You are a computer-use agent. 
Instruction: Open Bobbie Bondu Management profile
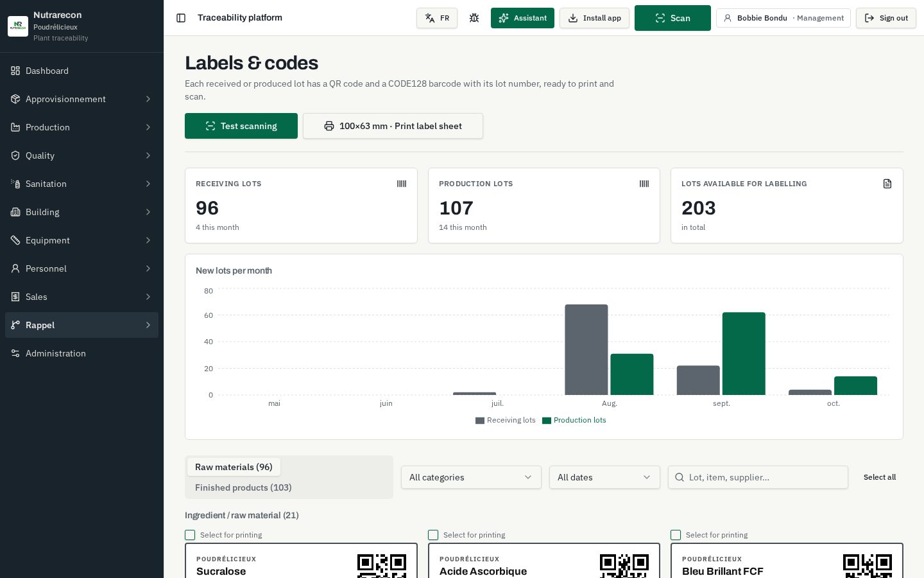tap(783, 18)
